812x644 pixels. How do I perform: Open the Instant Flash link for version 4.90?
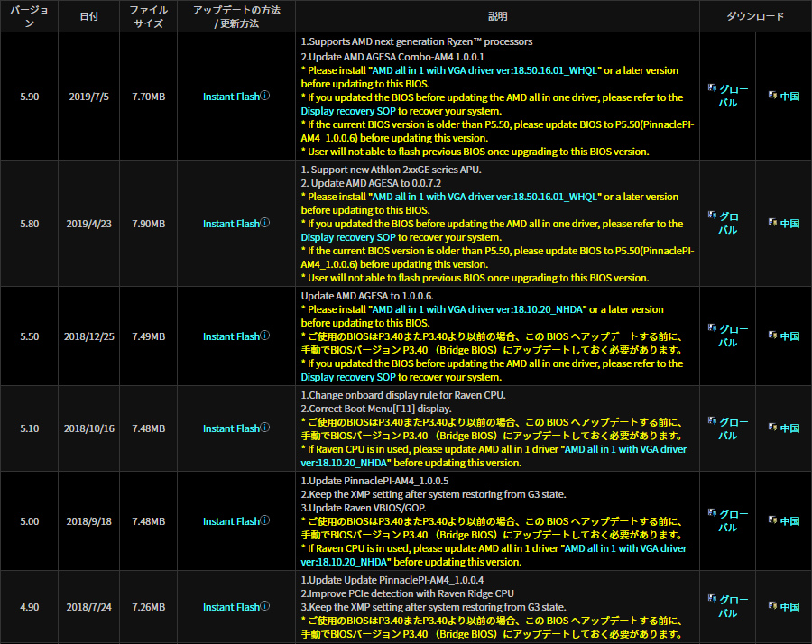(231, 607)
